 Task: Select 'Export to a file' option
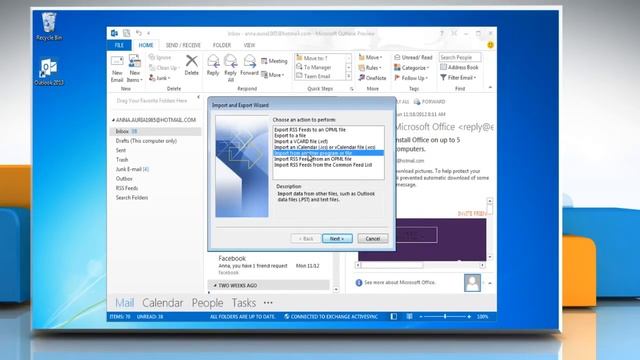(328, 136)
